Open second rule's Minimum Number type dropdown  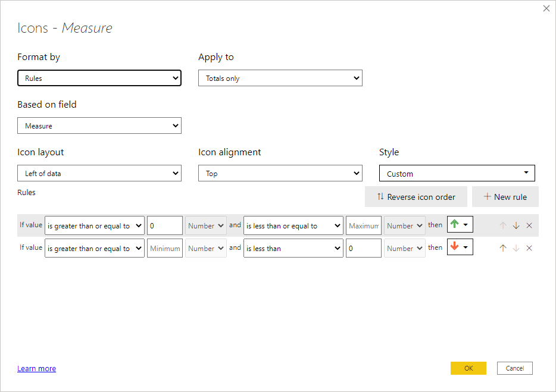205,248
